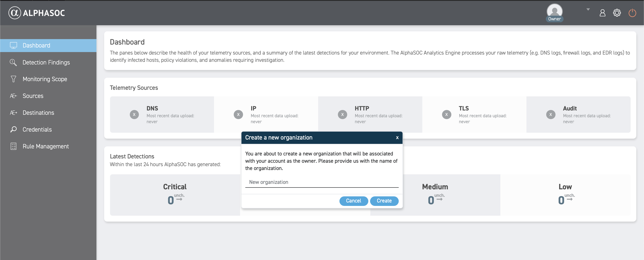
Task: Click the Sources sidebar icon
Action: pyautogui.click(x=13, y=96)
